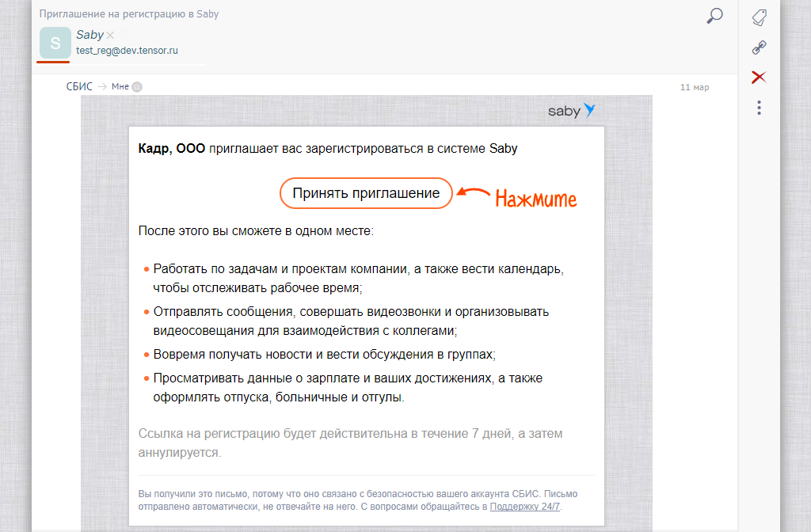
Task: Open the three-dot more options menu
Action: (x=759, y=108)
